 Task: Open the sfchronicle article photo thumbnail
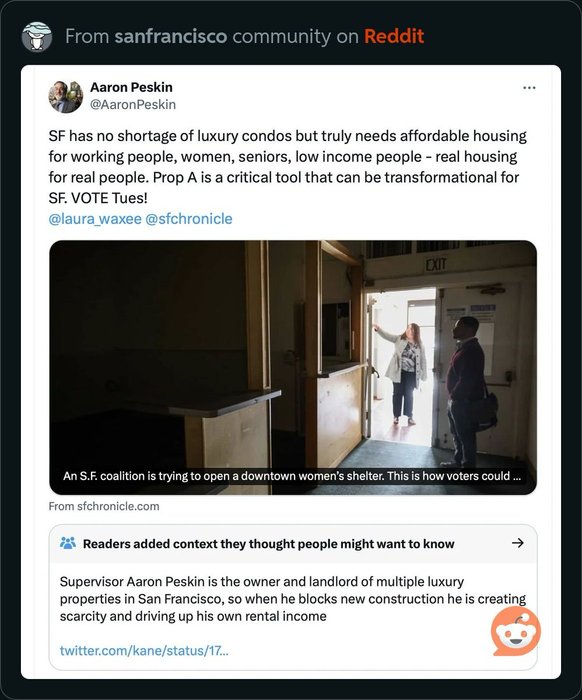point(293,367)
